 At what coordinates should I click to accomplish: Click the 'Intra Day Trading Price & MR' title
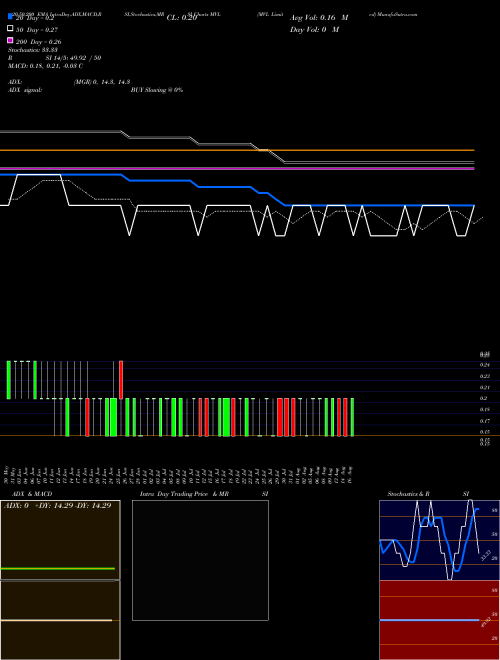(184, 494)
